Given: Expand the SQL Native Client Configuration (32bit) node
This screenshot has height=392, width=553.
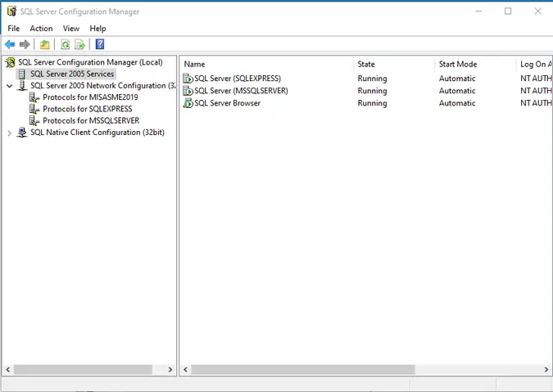Looking at the screenshot, I should 10,133.
